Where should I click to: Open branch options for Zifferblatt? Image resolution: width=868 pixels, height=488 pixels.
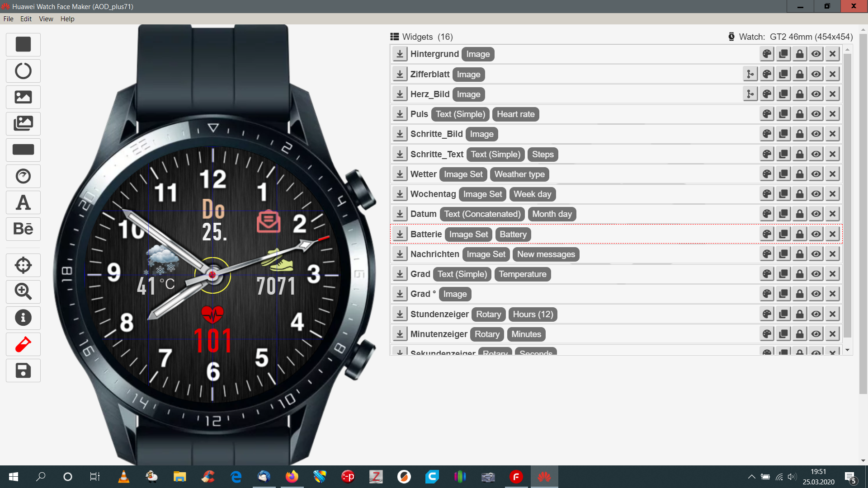pos(750,74)
